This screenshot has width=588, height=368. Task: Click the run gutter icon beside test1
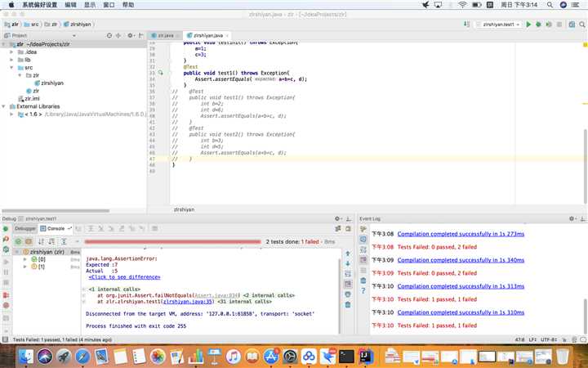click(x=161, y=73)
